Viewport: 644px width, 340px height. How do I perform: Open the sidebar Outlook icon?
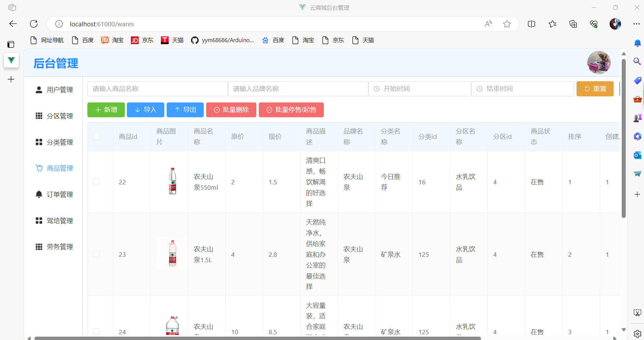click(x=637, y=155)
